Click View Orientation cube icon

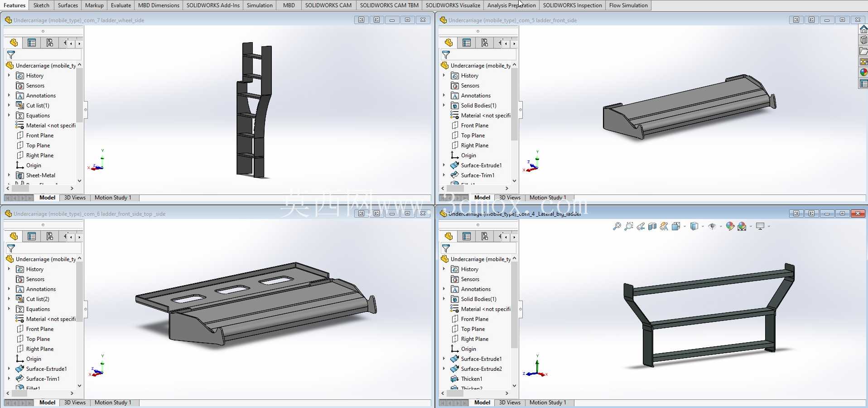(676, 226)
